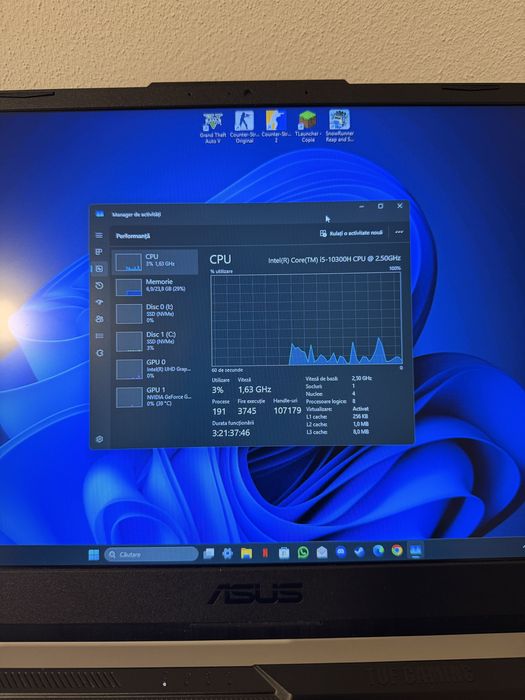This screenshot has height=700, width=525.
Task: Open Google Chrome from the taskbar
Action: coord(397,551)
